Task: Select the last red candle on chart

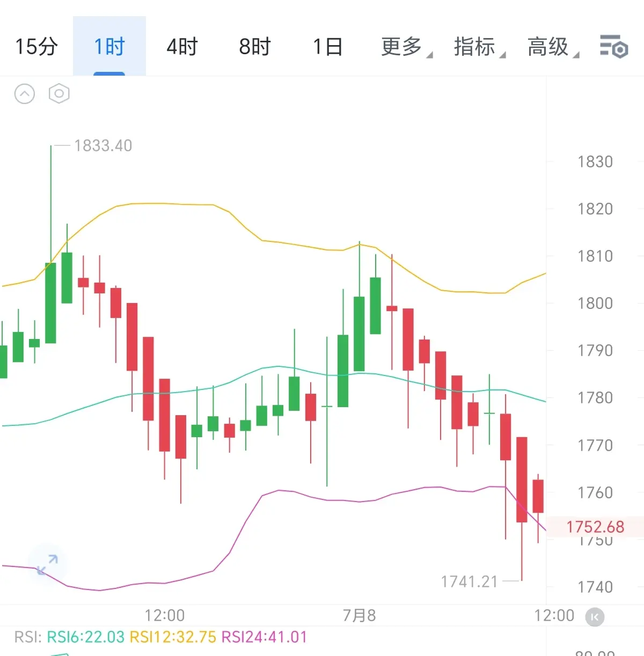Action: point(538,496)
